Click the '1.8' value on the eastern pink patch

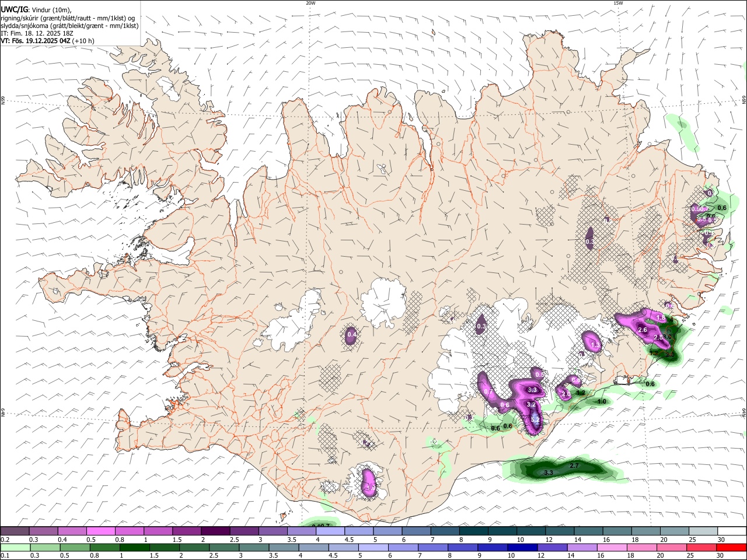[661, 317]
